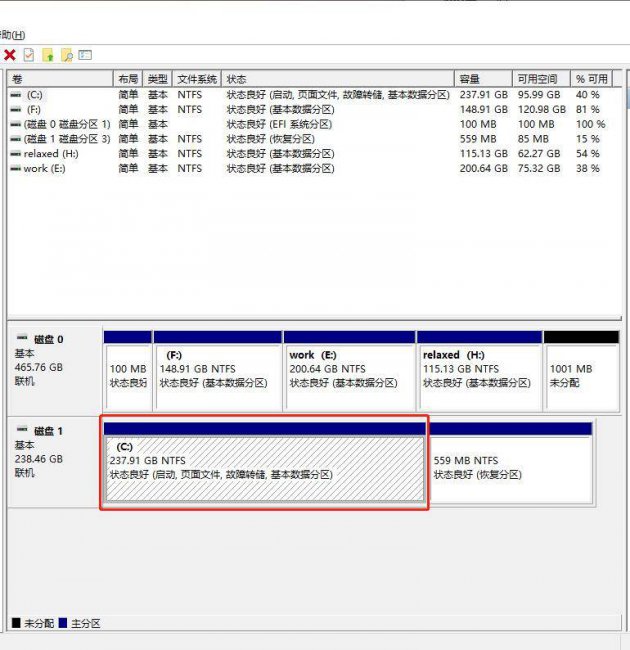630x650 pixels.
Task: Click the 120.98 GB free space cell
Action: pos(542,109)
